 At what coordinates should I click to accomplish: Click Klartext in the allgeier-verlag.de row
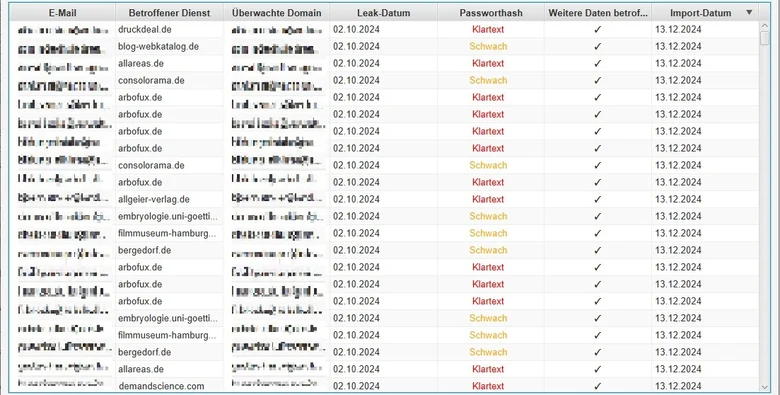click(x=488, y=199)
